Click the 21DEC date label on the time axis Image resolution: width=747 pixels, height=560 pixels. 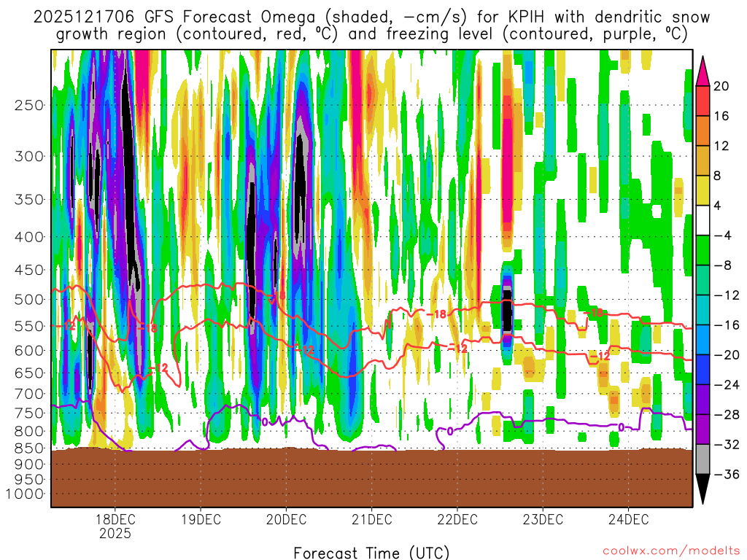click(371, 519)
